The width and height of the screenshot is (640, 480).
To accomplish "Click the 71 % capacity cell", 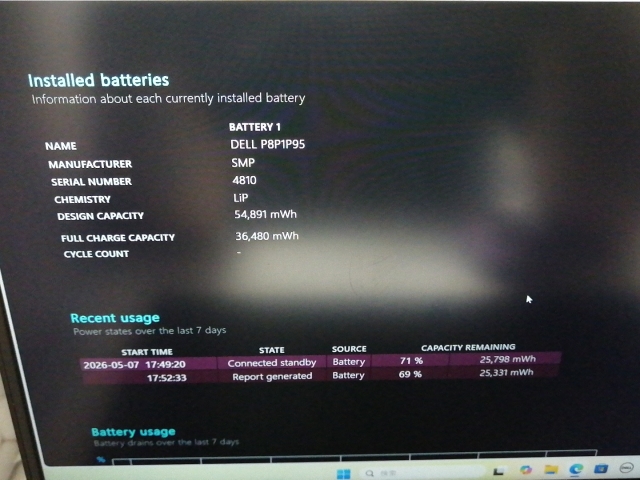I will tap(411, 361).
